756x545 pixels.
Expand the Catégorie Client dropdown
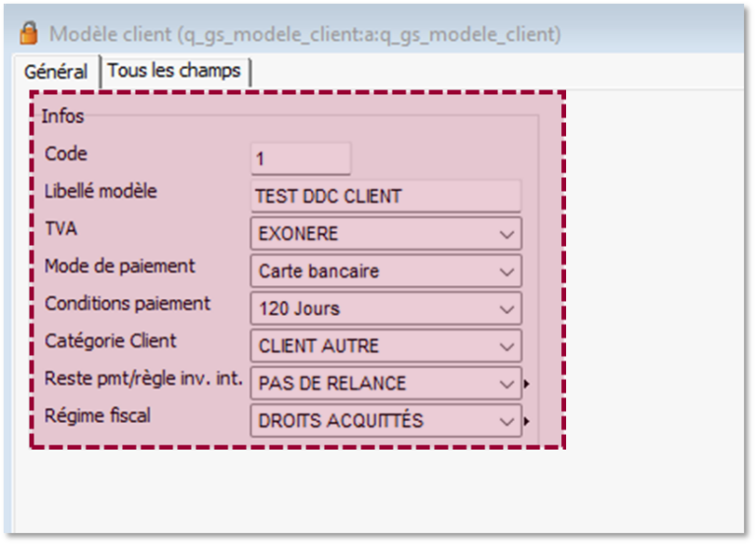(385, 346)
